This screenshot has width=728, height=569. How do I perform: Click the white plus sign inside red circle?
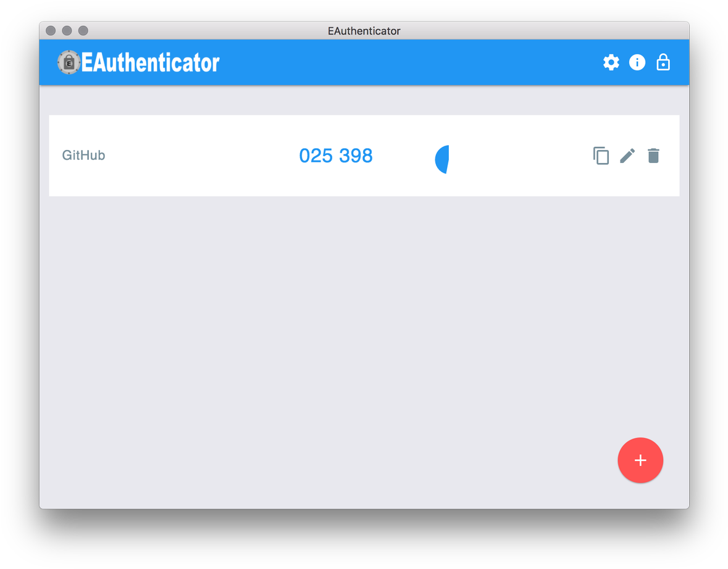[x=640, y=460]
